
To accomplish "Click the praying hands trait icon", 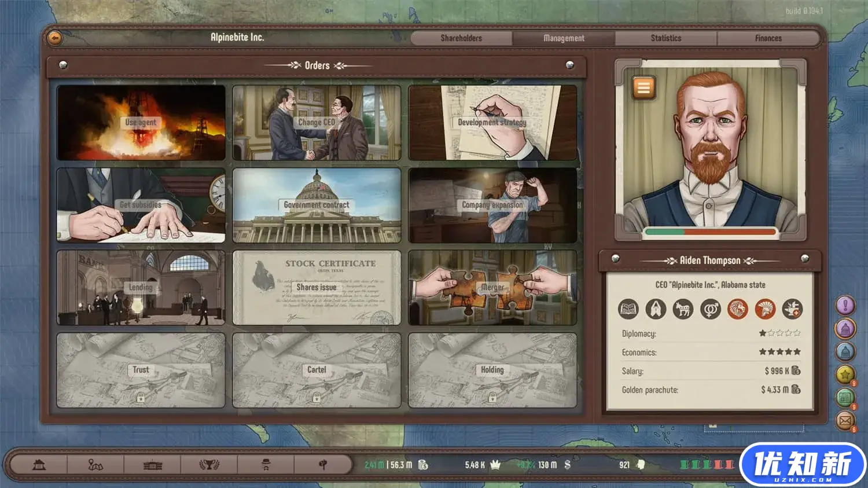I will (656, 309).
